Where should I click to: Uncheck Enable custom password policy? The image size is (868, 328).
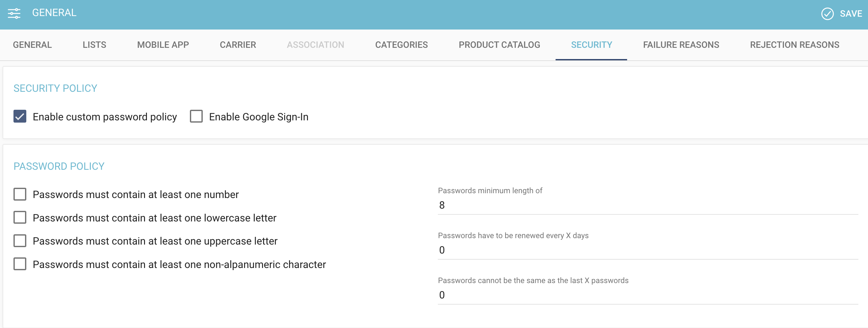[x=20, y=117]
